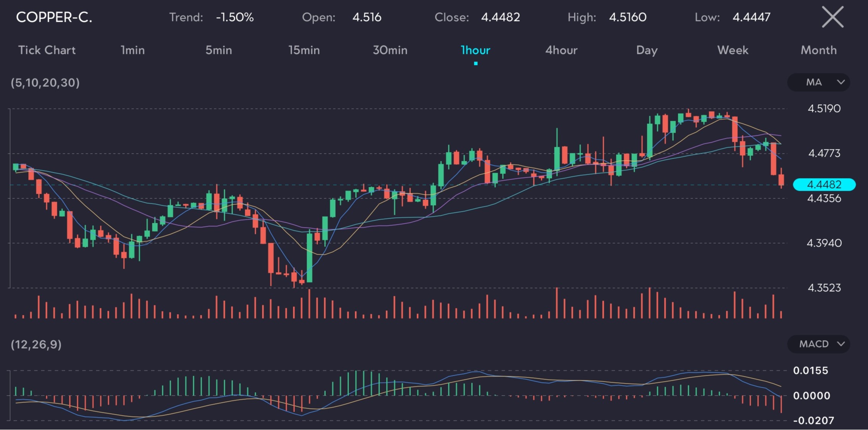Expand the MACD indicator dropdown

coord(819,344)
